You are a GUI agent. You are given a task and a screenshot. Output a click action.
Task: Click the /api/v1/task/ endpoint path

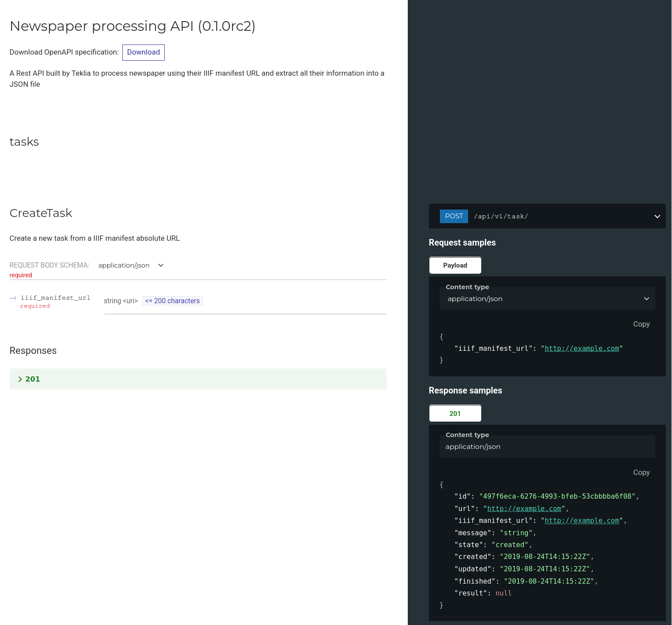[x=501, y=217]
